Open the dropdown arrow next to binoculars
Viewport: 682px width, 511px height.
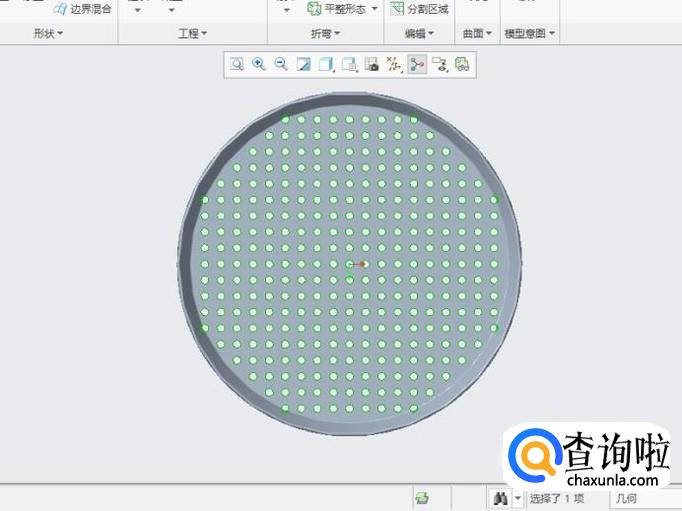[518, 498]
